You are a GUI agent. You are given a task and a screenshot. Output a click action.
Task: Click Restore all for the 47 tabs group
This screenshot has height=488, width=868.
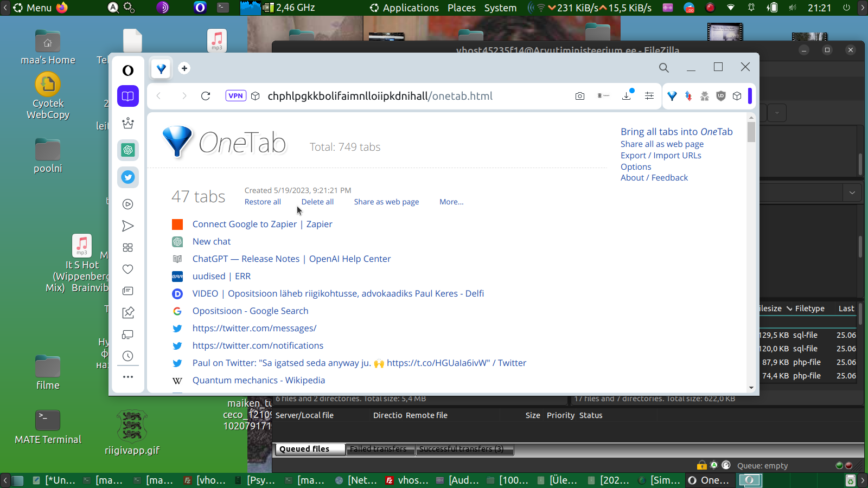(263, 202)
